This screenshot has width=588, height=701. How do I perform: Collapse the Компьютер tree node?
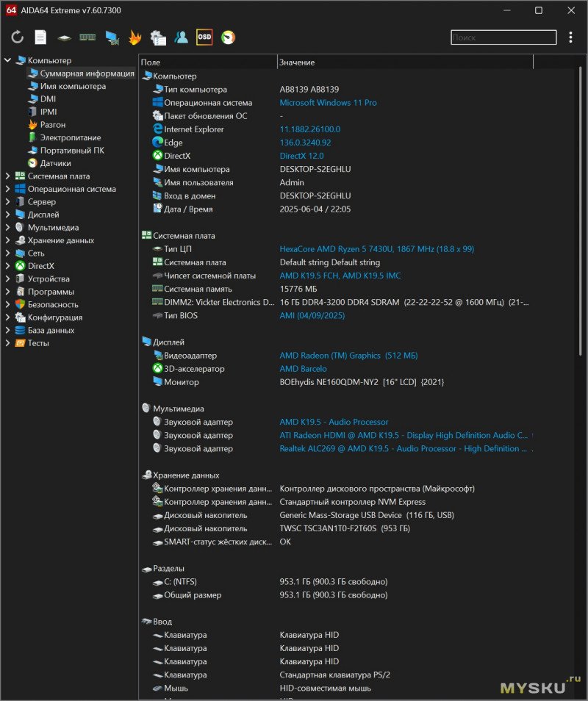pos(7,60)
